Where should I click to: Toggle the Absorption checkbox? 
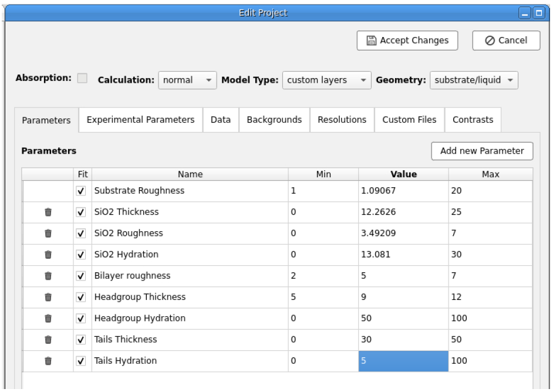82,78
